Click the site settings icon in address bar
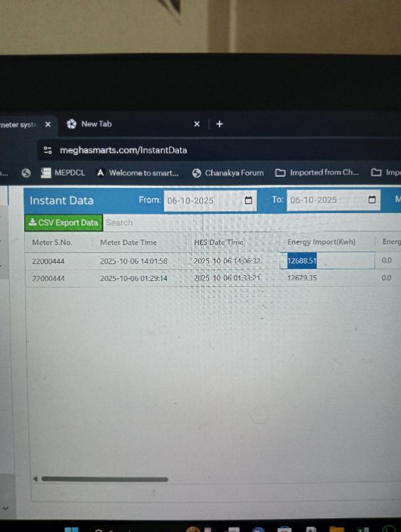 tap(48, 150)
